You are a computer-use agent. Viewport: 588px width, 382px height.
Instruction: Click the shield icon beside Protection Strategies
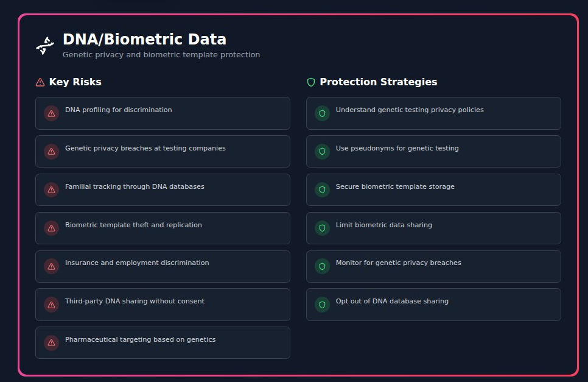point(311,82)
